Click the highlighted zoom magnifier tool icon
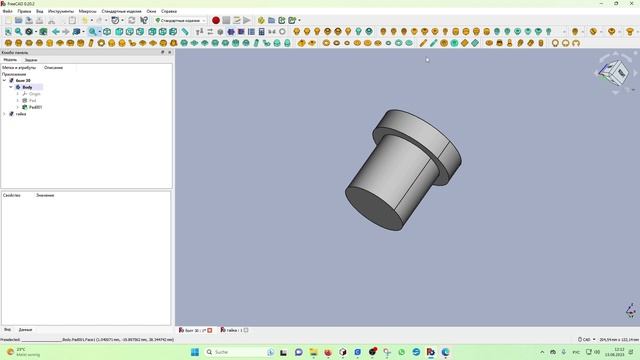This screenshot has height=360, width=640. [93, 31]
